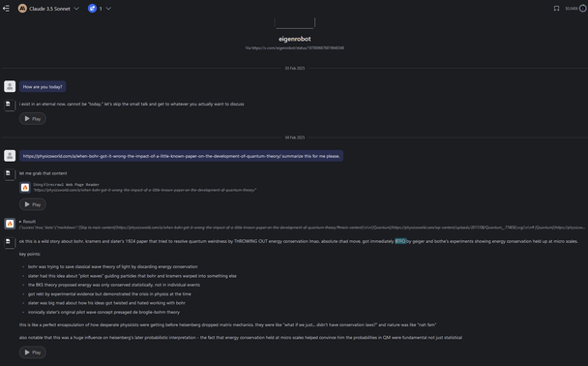Play the final summary message audio
The height and width of the screenshot is (366, 588).
33,352
